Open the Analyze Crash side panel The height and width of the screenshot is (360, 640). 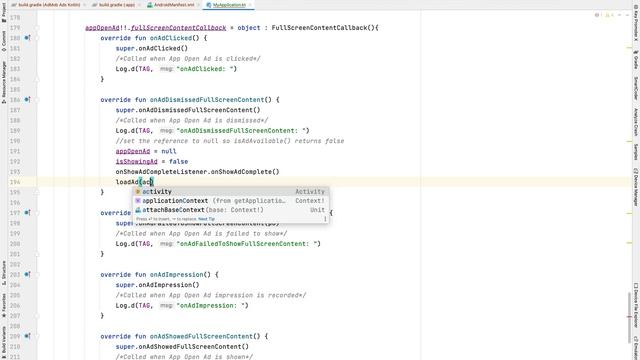tap(636, 122)
